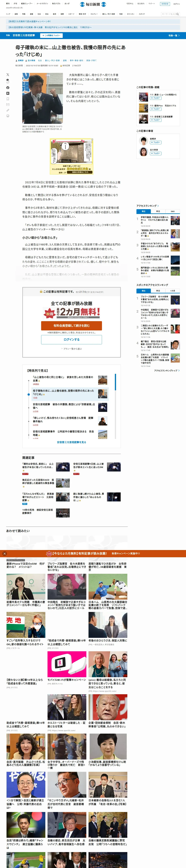Screen dimensions: 186x868
Task: Select 昨日 tab in アクセスランキング
Action: pos(158,211)
